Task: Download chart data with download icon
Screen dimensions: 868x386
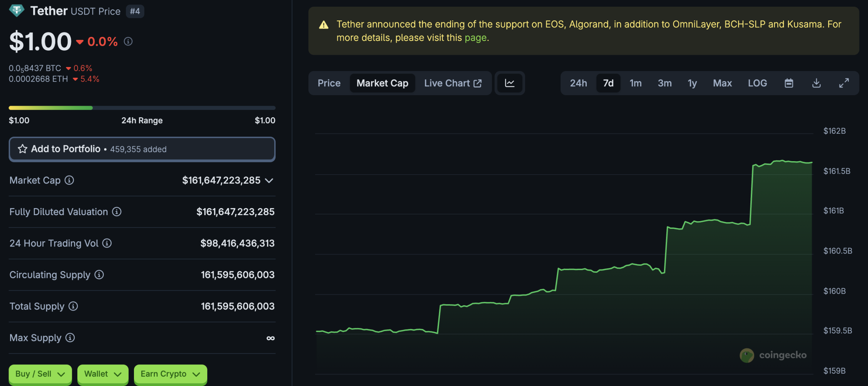Action: click(816, 83)
